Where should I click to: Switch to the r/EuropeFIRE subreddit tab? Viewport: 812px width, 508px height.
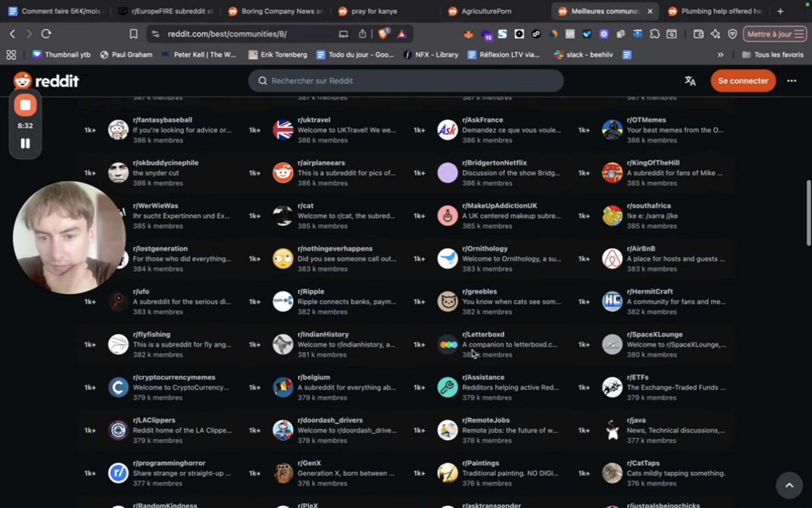click(x=169, y=11)
